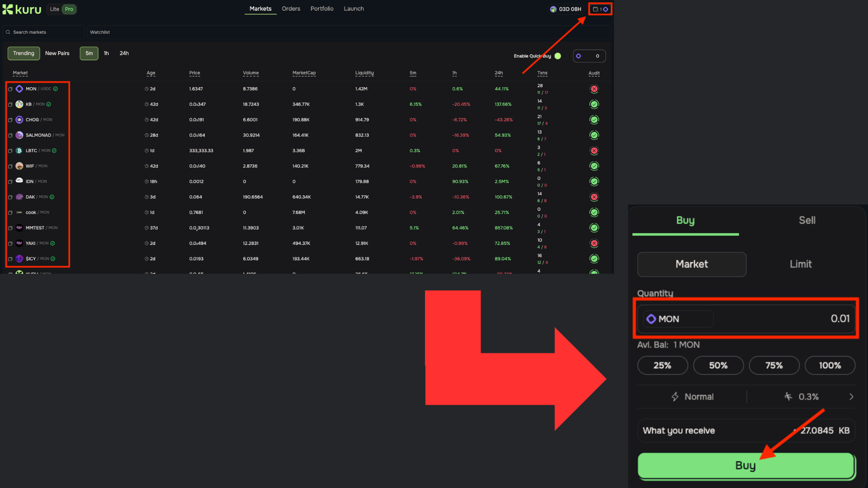Click the IDN token icon
868x488 pixels.
pyautogui.click(x=19, y=181)
